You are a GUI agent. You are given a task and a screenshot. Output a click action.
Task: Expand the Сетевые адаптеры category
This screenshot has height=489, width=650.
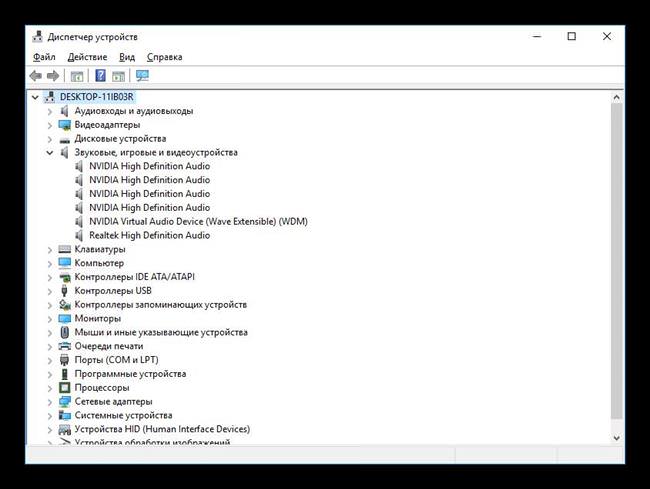[x=50, y=402]
